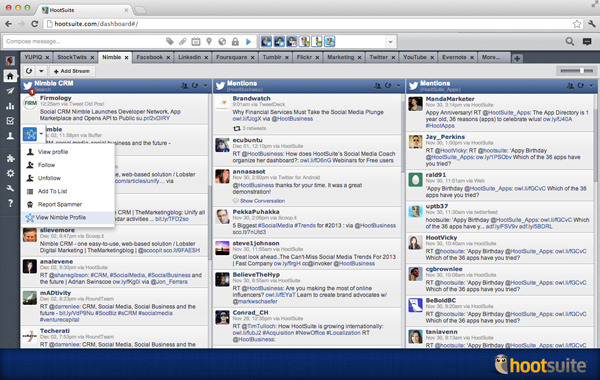Reload the page in Chrome
The width and height of the screenshot is (600, 380).
click(34, 24)
